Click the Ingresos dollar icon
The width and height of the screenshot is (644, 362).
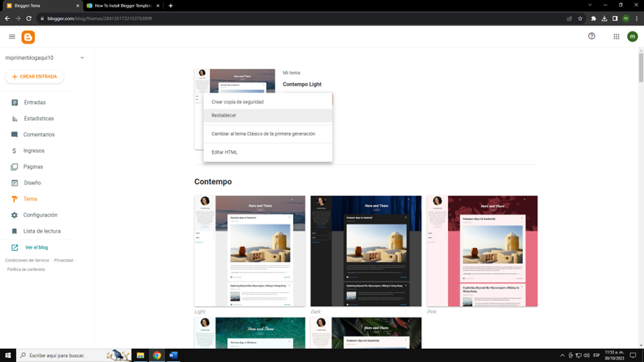[x=15, y=151]
